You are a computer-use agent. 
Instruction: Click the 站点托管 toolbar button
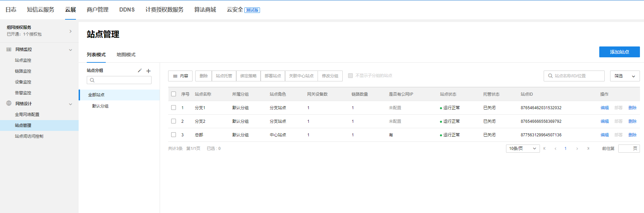[224, 76]
